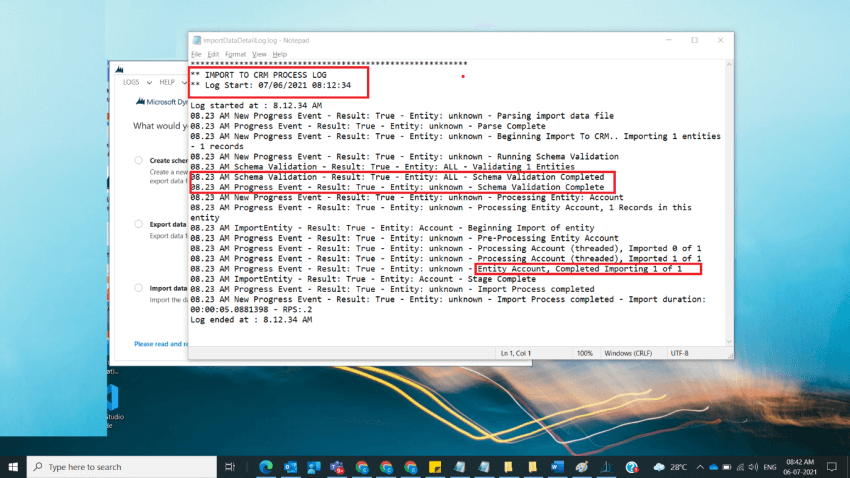
Task: Click the 00:00:05.0881398 - RPS:.2 line
Action: [x=251, y=309]
